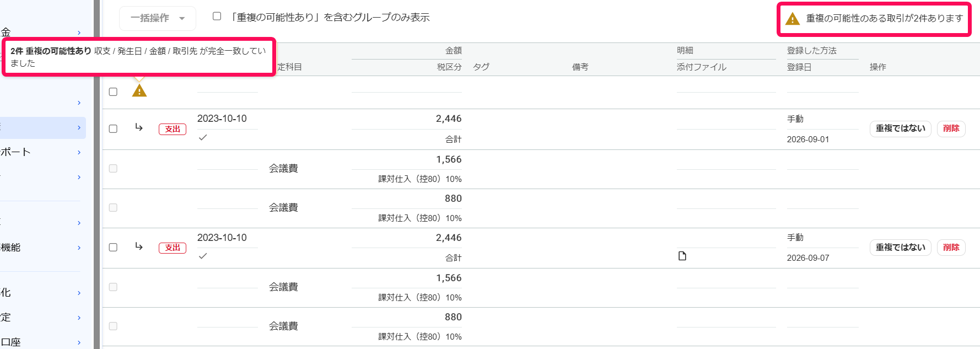The image size is (980, 349).
Task: Tick the checkbox for the transaction registered 2026-09-07
Action: (x=113, y=247)
